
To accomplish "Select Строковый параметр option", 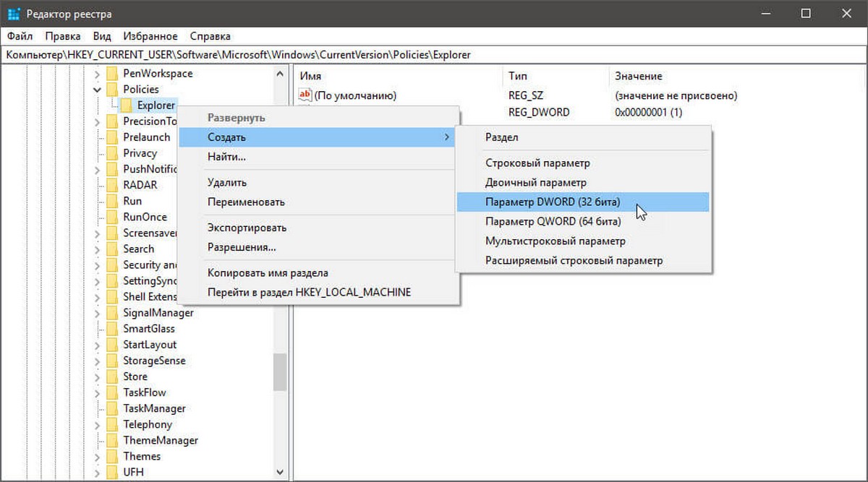I will click(x=583, y=163).
